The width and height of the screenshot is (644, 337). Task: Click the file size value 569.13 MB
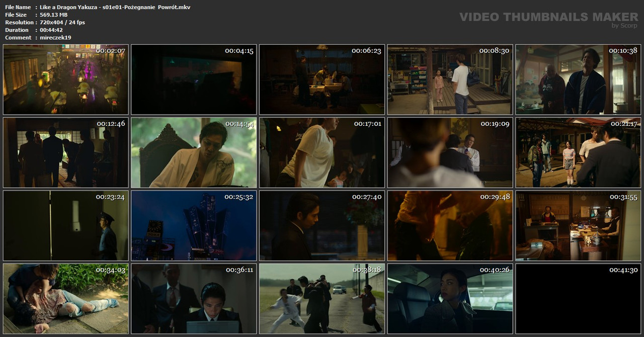[x=53, y=15]
